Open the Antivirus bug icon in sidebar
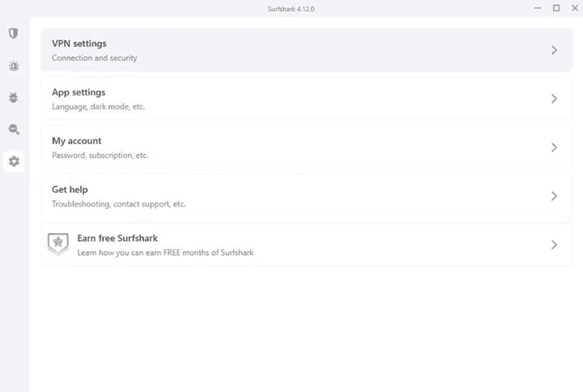Viewport: 583px width, 392px height. pos(14,97)
